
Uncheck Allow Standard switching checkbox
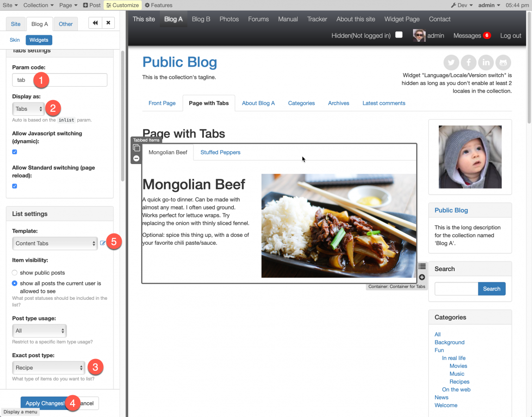click(14, 186)
